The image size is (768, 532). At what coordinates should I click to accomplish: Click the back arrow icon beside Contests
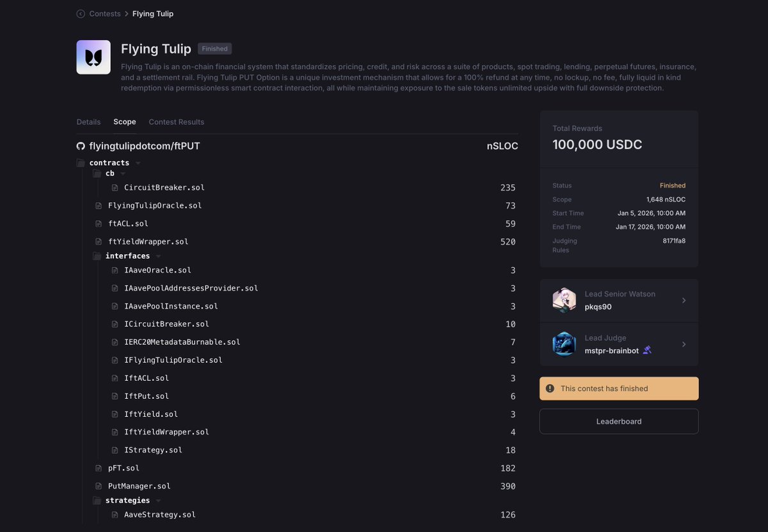[x=81, y=13]
